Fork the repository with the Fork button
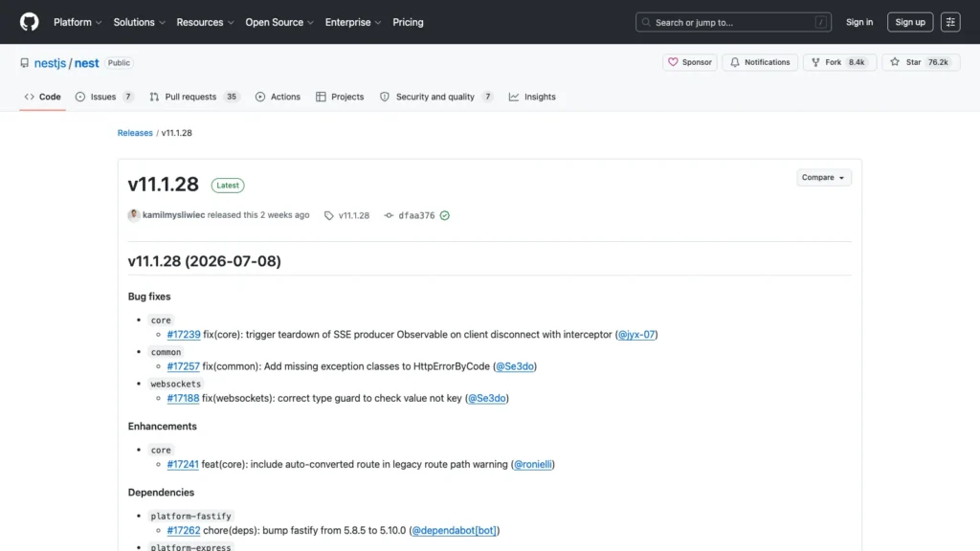The height and width of the screenshot is (551, 980). (839, 62)
